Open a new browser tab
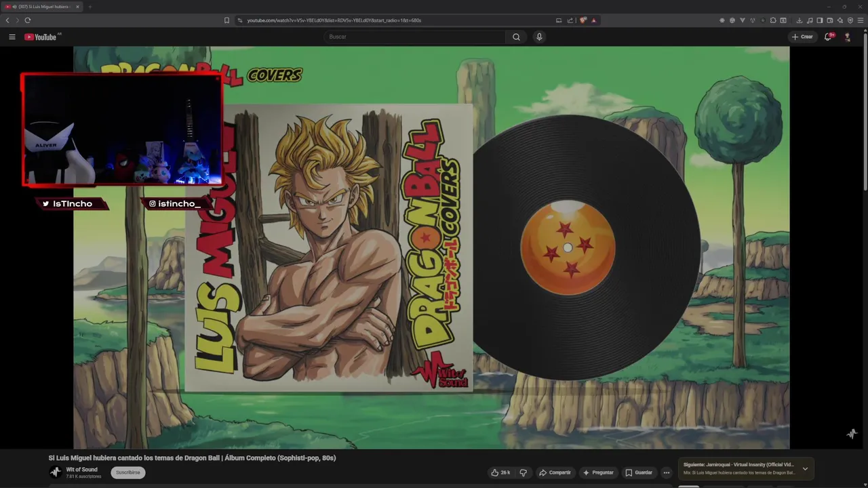The height and width of the screenshot is (488, 868). click(x=90, y=7)
